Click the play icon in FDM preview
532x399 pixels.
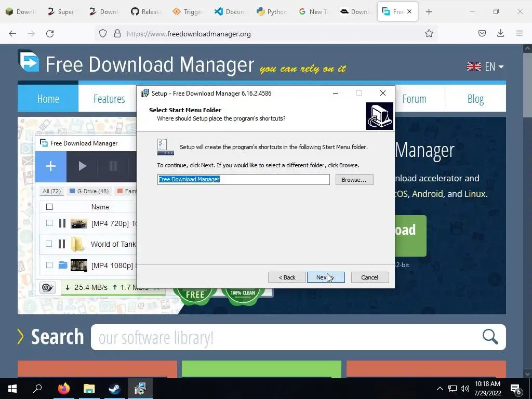click(82, 166)
